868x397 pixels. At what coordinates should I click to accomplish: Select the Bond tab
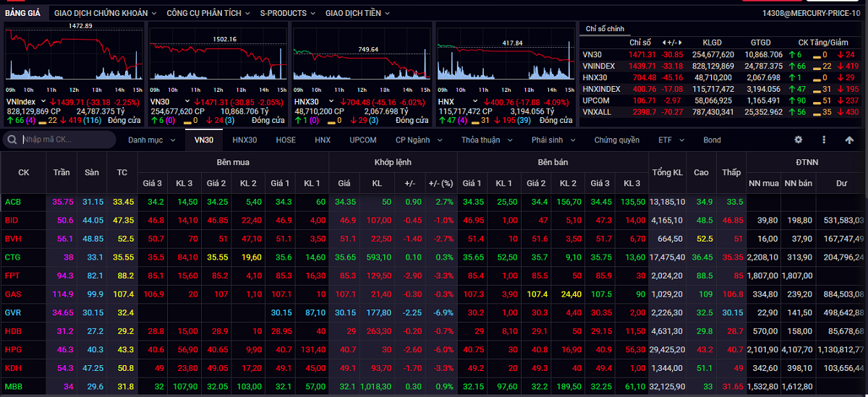(x=712, y=140)
